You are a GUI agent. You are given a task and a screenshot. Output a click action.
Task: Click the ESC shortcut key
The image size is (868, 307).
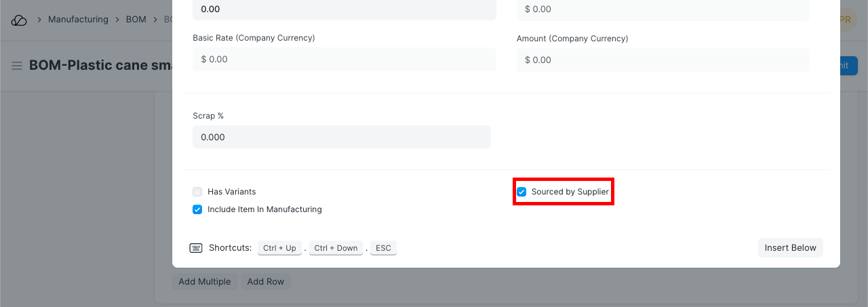pos(383,248)
